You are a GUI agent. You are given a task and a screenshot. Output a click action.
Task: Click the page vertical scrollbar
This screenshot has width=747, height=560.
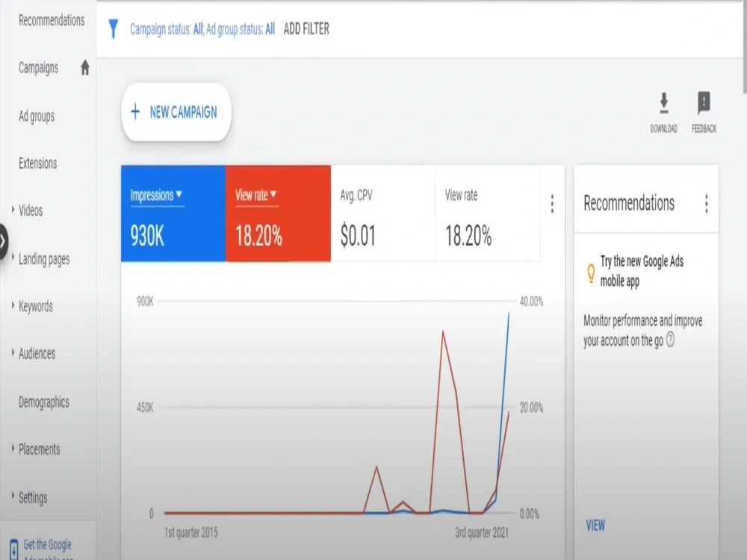click(x=744, y=48)
